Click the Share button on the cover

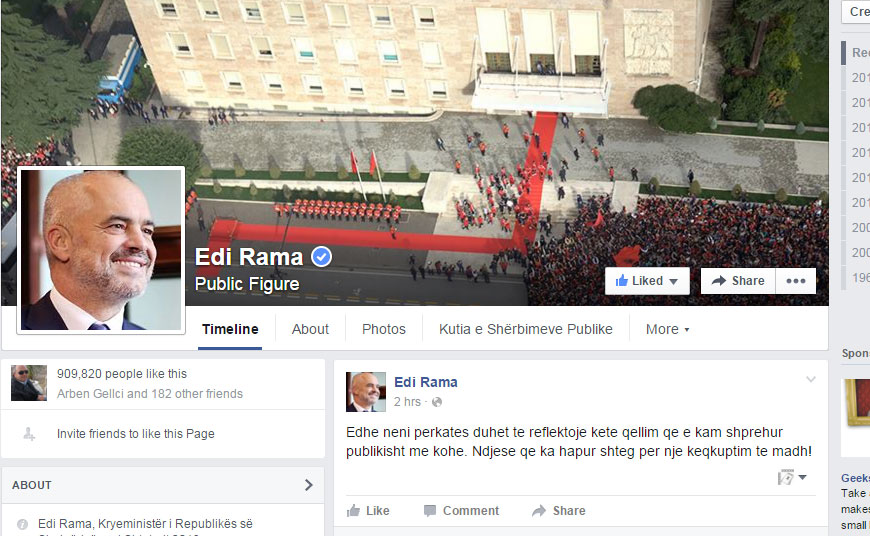[739, 281]
